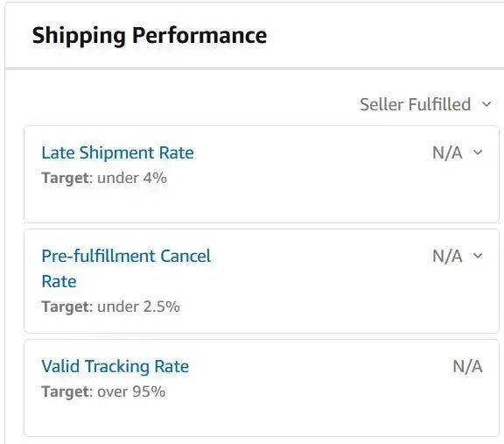This screenshot has width=504, height=444.
Task: Click the 'Seller Fulfilled' label text
Action: point(416,104)
